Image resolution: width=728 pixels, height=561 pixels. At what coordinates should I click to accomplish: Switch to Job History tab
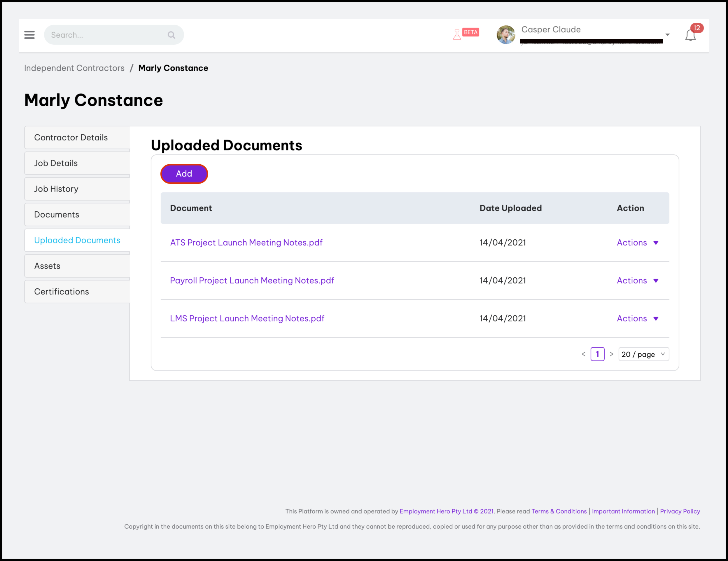pyautogui.click(x=56, y=189)
